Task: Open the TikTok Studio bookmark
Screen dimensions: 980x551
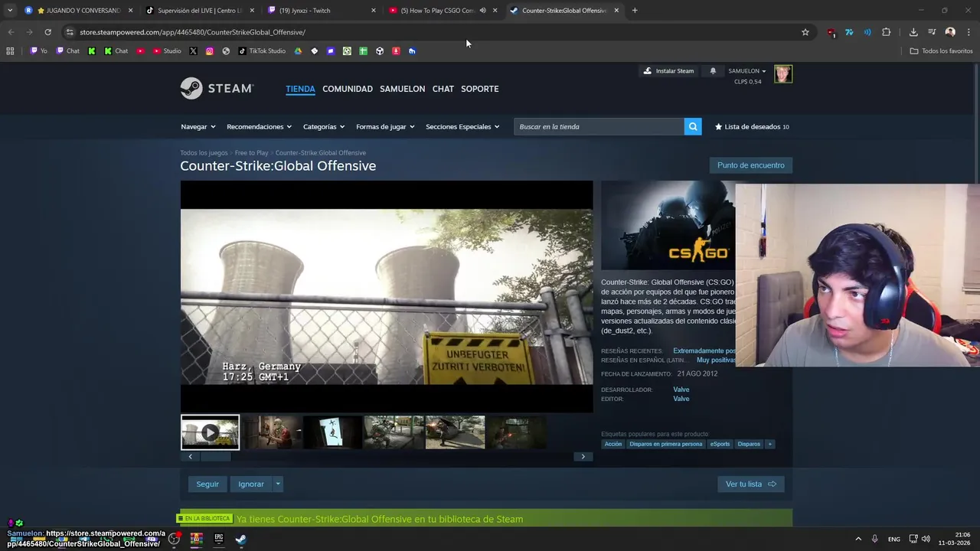Action: [262, 51]
